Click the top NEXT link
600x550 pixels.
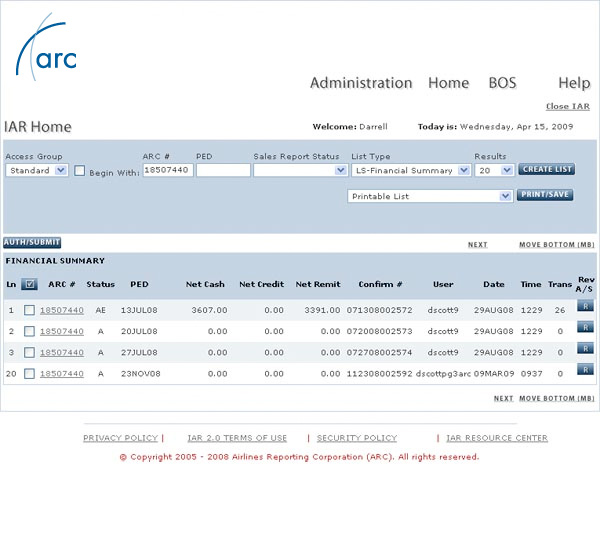pos(478,245)
